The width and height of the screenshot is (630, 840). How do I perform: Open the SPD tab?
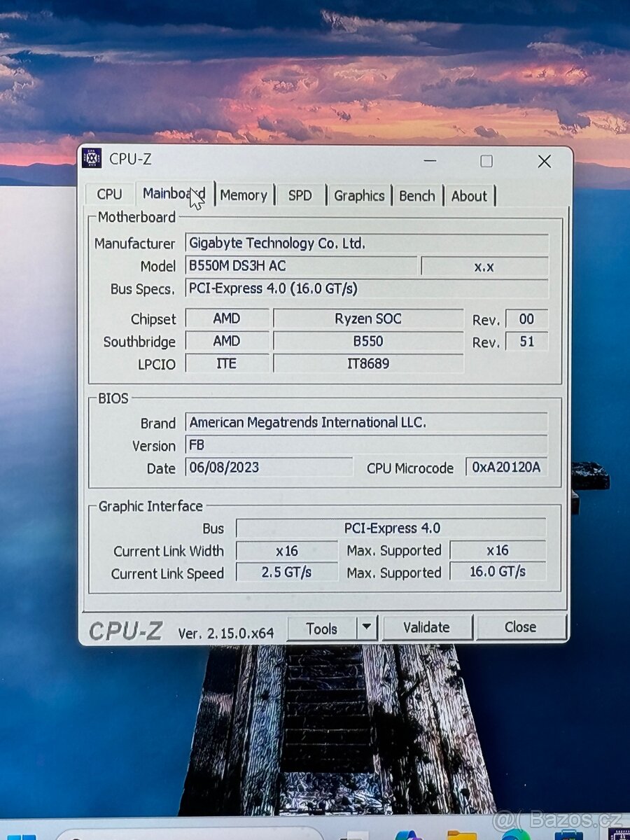pos(300,196)
